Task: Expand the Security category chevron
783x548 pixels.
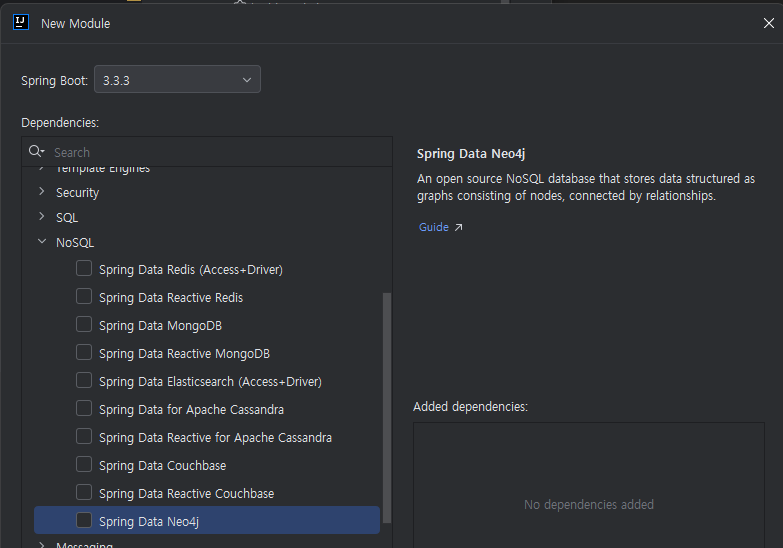Action: click(x=42, y=191)
